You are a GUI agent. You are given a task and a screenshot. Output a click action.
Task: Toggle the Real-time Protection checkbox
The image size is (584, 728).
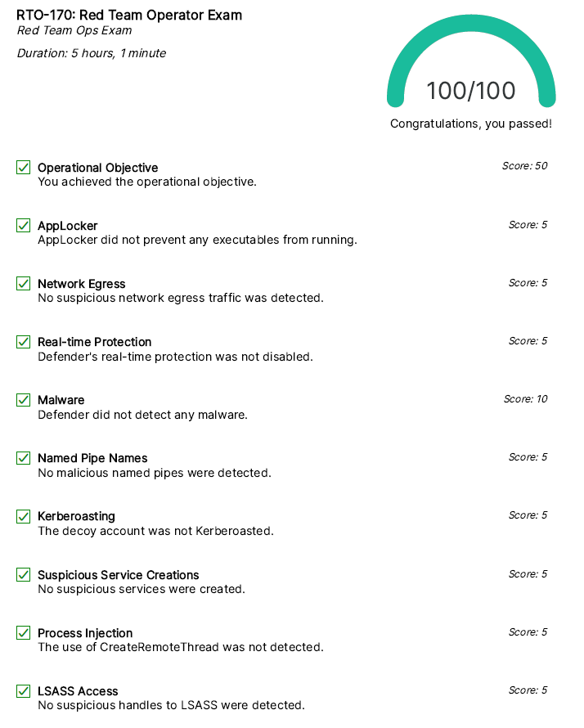tap(24, 342)
